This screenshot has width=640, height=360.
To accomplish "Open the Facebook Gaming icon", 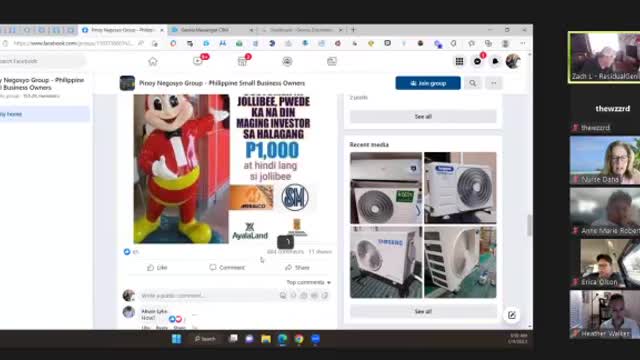I will 332,61.
